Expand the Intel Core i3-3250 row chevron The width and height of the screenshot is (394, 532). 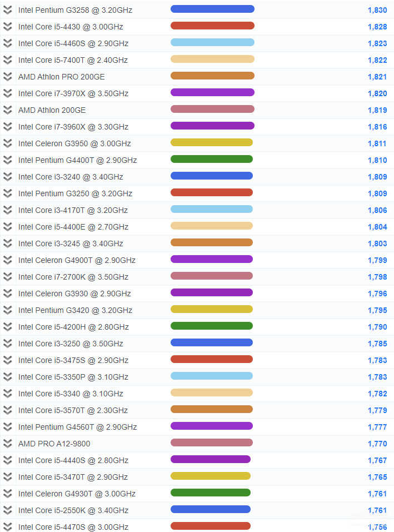(x=7, y=344)
